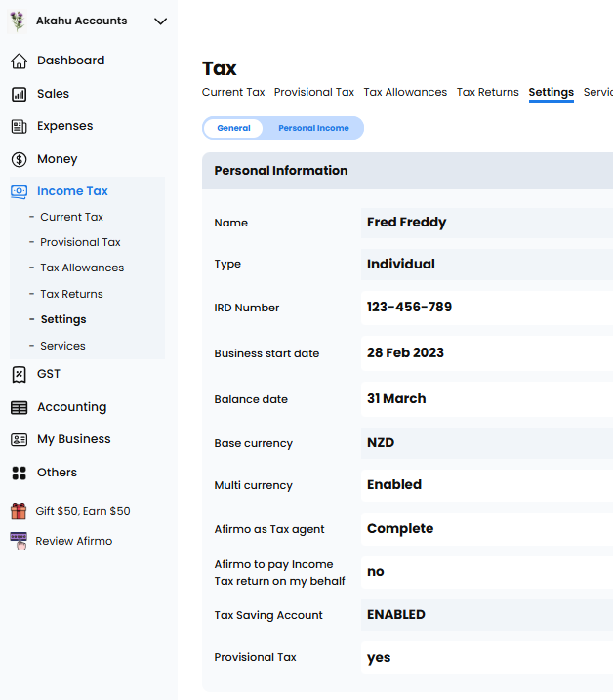613x700 pixels.
Task: Open the Provisional Tax tab
Action: point(313,92)
